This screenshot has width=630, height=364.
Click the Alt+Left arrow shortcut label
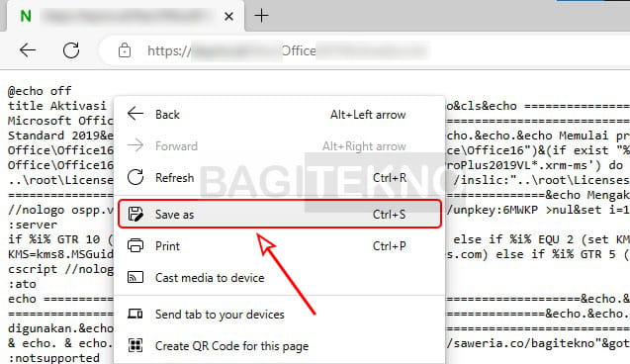click(368, 115)
